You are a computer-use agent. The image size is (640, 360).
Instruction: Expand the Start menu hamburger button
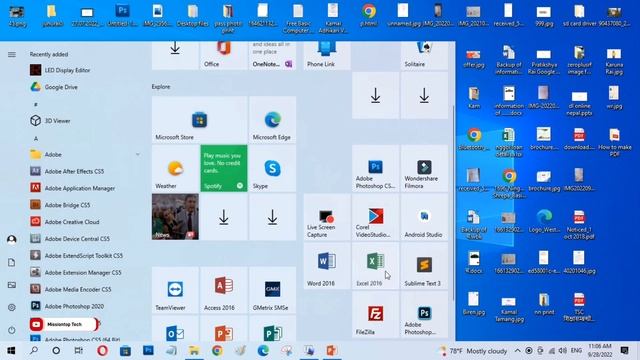11,54
